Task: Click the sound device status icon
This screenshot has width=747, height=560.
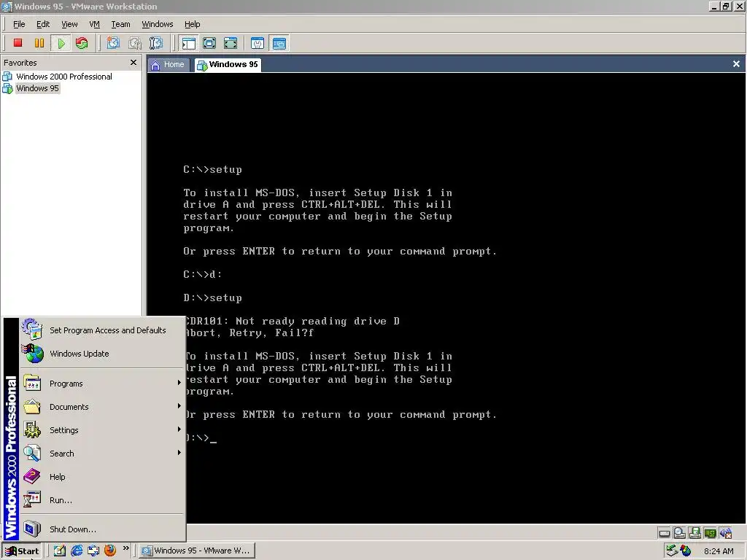Action: pyautogui.click(x=725, y=533)
